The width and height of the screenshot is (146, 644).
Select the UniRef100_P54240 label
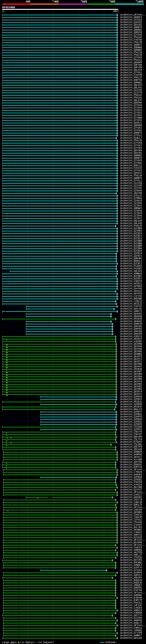coord(131,37)
